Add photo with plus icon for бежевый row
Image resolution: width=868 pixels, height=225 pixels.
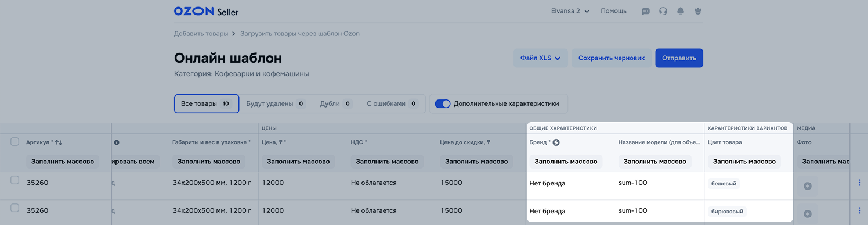pyautogui.click(x=807, y=186)
